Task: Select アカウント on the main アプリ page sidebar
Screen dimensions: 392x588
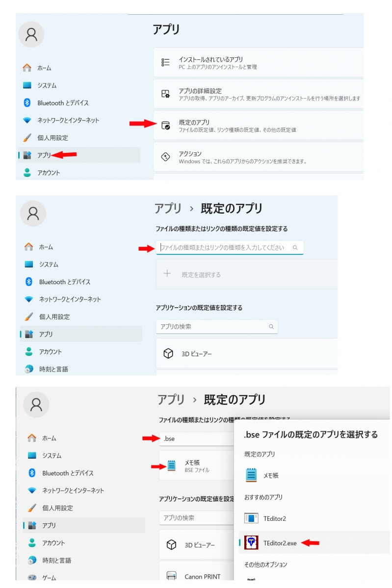Action: (x=49, y=172)
